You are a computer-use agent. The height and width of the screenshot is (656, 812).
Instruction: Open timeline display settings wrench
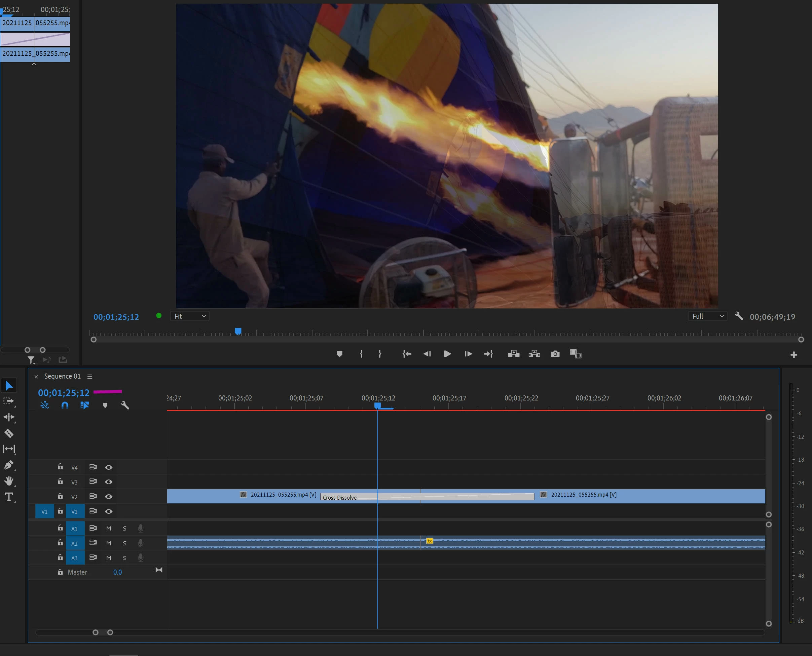[125, 406]
